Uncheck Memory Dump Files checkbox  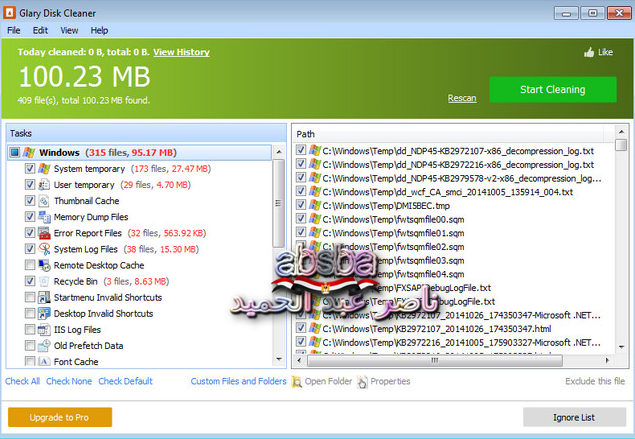click(30, 217)
